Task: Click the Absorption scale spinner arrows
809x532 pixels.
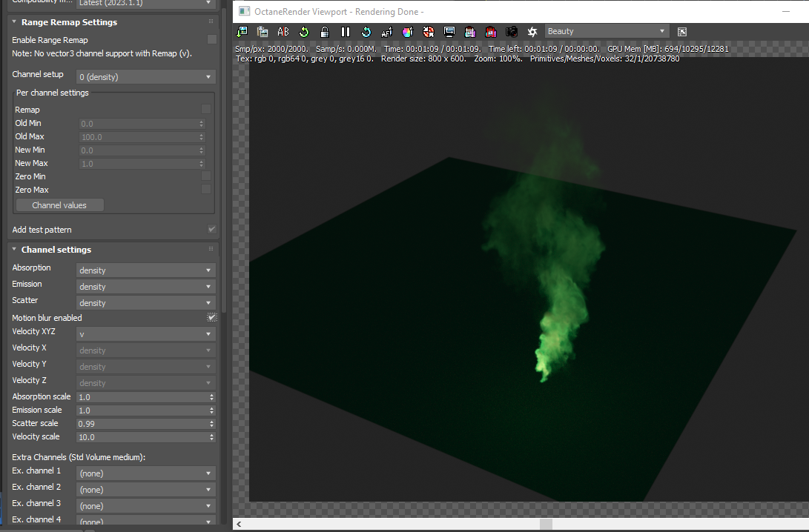Action: pos(211,397)
